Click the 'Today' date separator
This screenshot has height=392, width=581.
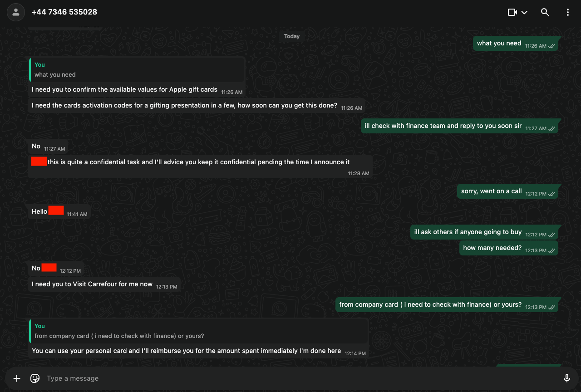pos(292,36)
